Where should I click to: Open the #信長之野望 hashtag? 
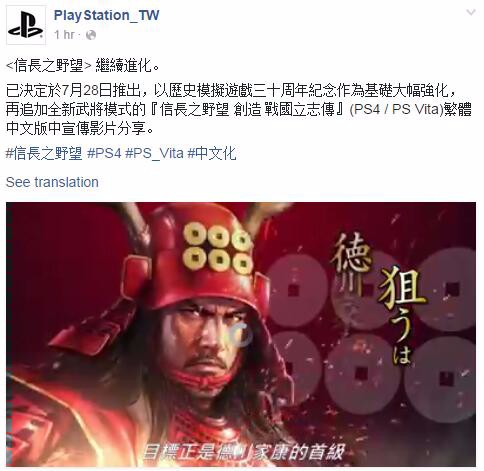click(44, 153)
